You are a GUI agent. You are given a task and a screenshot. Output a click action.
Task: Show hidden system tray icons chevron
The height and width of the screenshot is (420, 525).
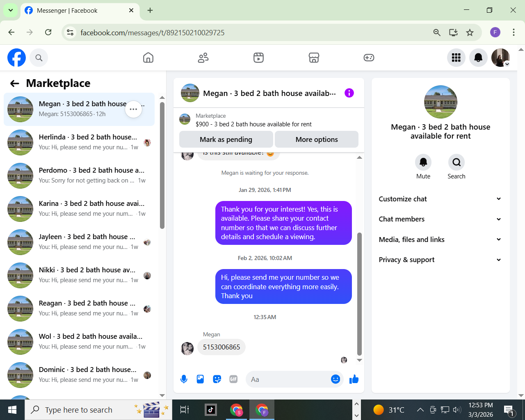[x=420, y=410]
